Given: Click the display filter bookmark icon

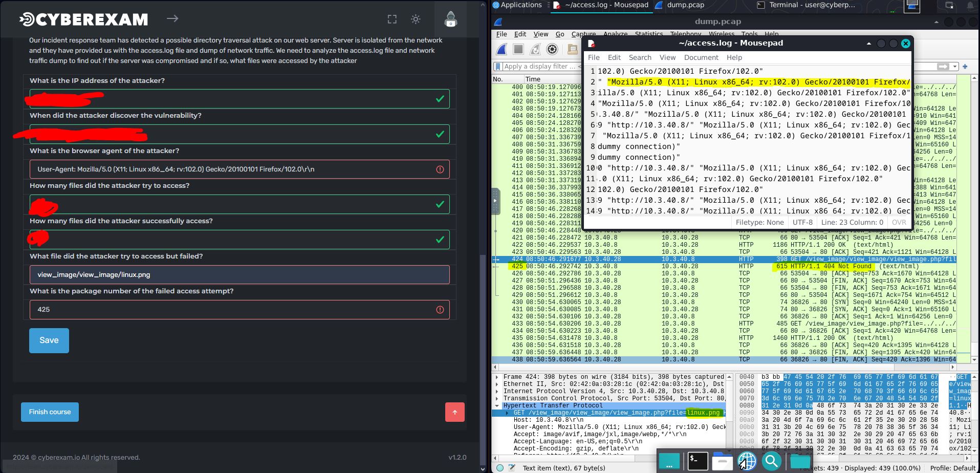Looking at the screenshot, I should pos(498,67).
